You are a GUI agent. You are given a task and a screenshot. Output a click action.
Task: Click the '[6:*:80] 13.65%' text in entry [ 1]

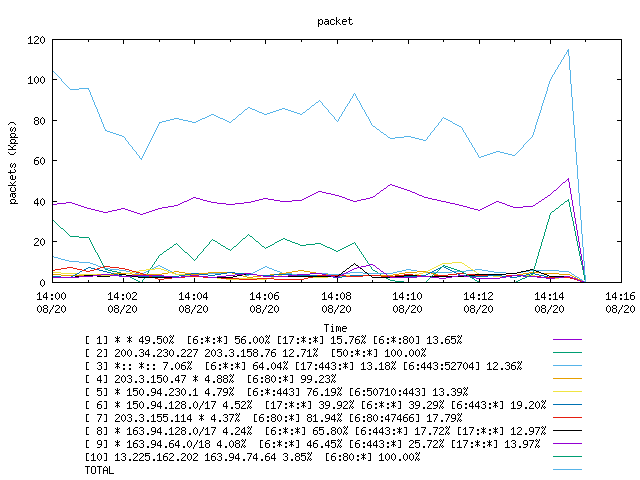point(418,340)
